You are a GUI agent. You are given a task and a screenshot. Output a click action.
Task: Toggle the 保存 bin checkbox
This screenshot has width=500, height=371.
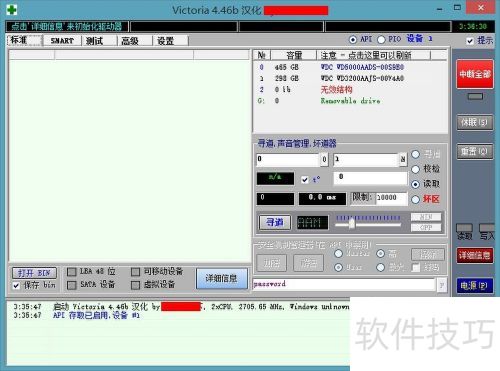click(16, 286)
